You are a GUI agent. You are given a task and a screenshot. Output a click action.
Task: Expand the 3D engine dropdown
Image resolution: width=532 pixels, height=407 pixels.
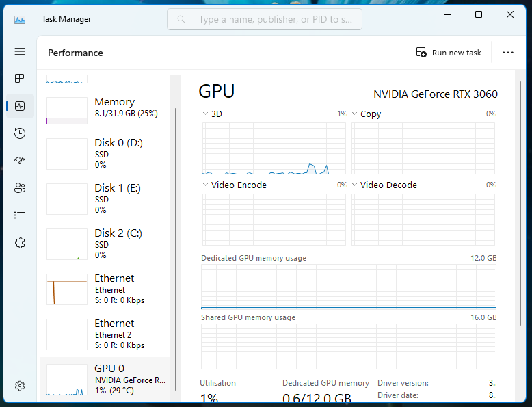[x=205, y=114]
